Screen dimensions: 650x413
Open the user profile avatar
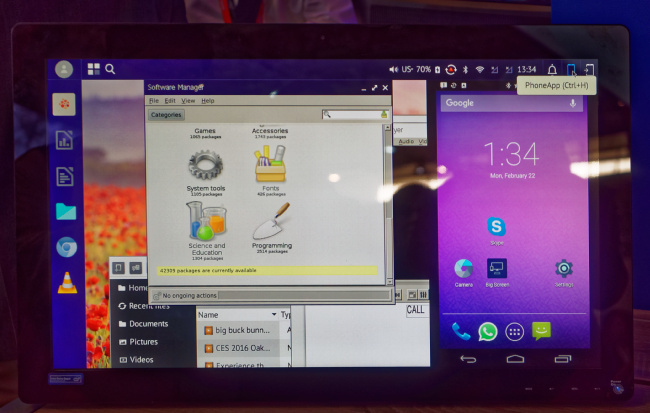pos(64,69)
